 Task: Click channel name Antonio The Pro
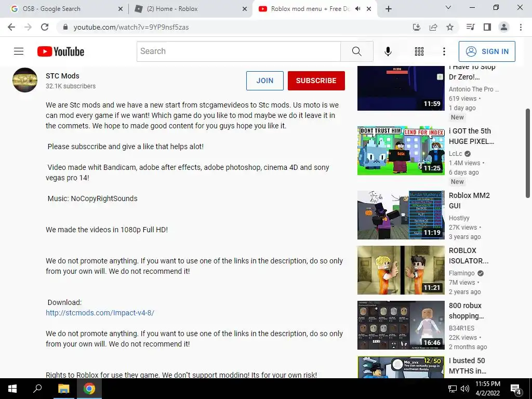pyautogui.click(x=474, y=89)
